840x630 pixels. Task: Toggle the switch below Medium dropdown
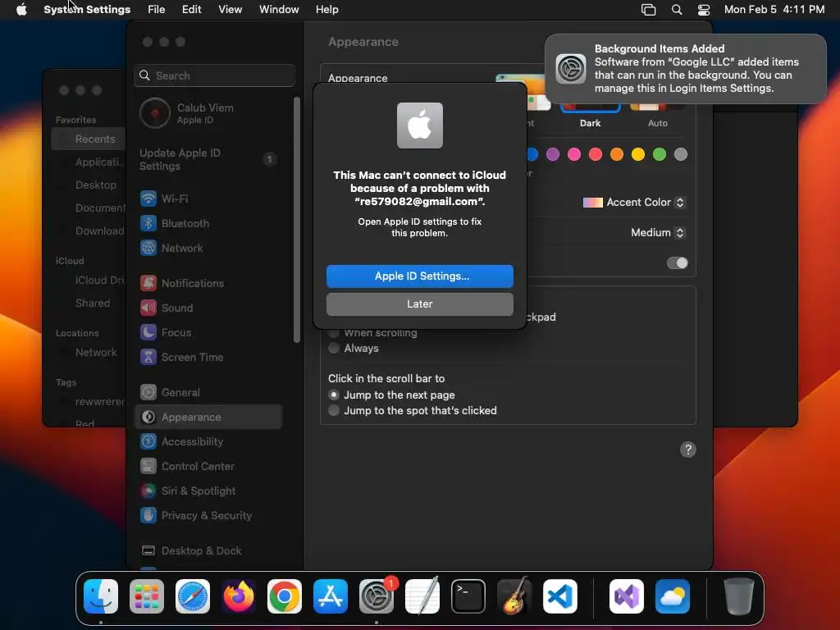pyautogui.click(x=677, y=262)
